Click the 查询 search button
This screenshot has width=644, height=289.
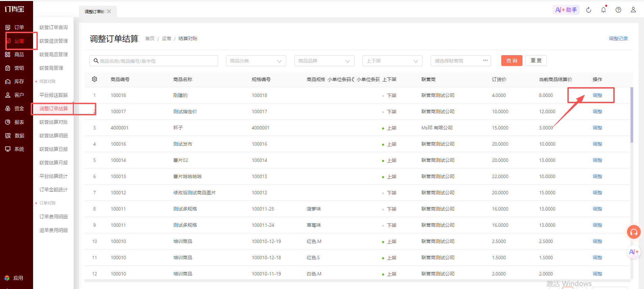pos(512,61)
